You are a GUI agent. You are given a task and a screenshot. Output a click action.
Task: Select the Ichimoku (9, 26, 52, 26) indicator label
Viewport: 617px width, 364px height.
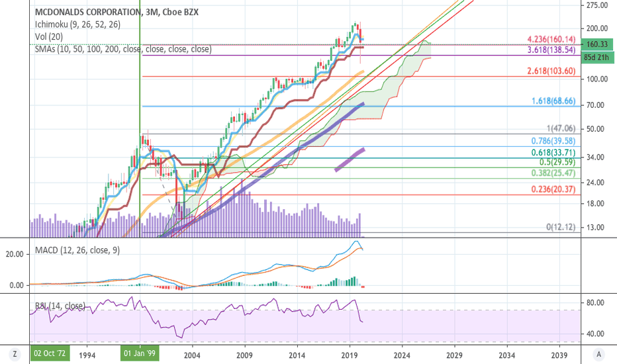(77, 24)
